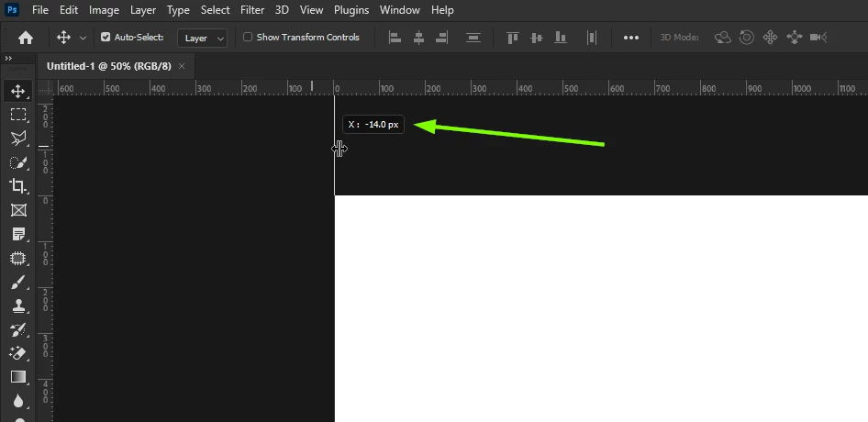Open the Filter menu
The width and height of the screenshot is (868, 422).
click(x=252, y=10)
